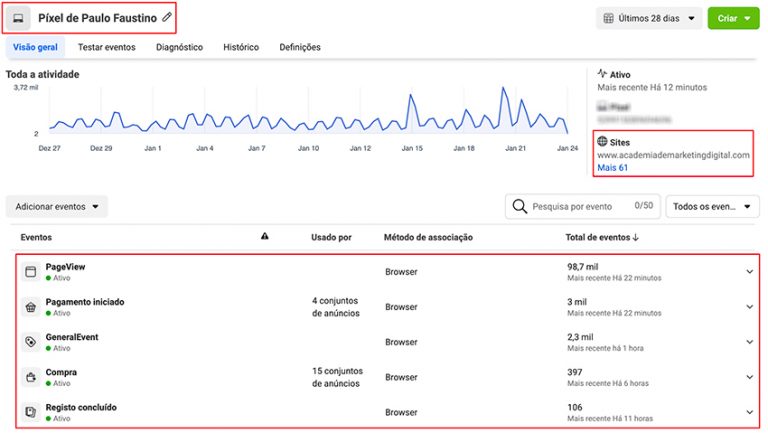This screenshot has height=433, width=768.
Task: Click the 98,7 mil total value
Action: 582,267
